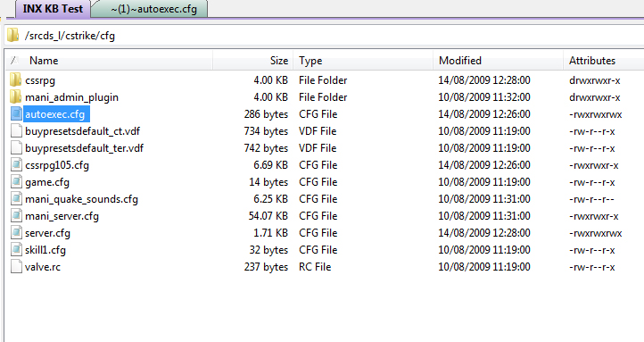Select the game.cfg file name
This screenshot has width=644, height=342.
(47, 182)
